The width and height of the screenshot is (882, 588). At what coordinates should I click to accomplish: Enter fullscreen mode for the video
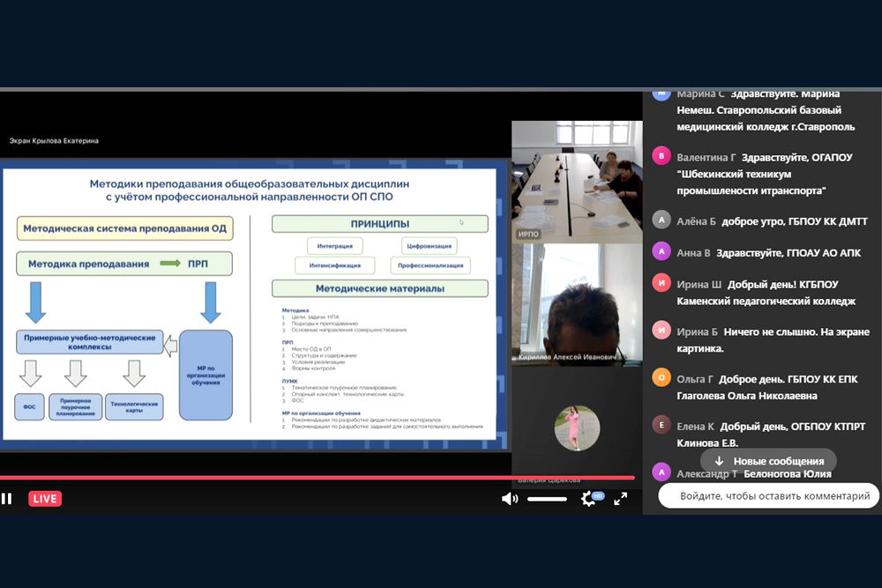[620, 499]
